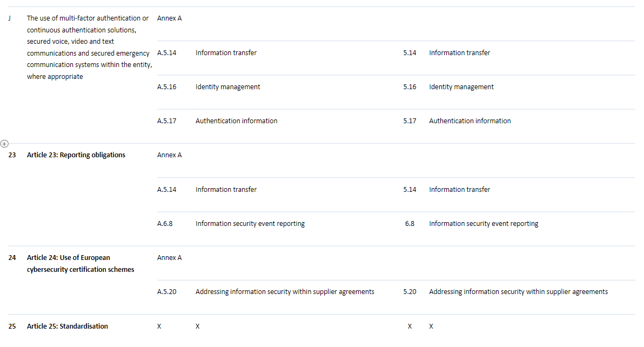Click the circular plus icon to insert row

(x=5, y=144)
